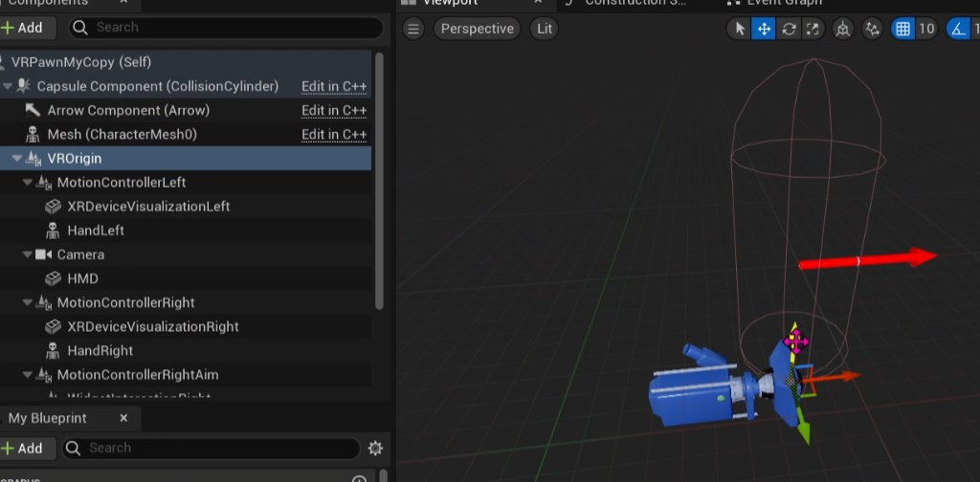980x482 pixels.
Task: Toggle surface snapping icon
Action: coord(872,29)
